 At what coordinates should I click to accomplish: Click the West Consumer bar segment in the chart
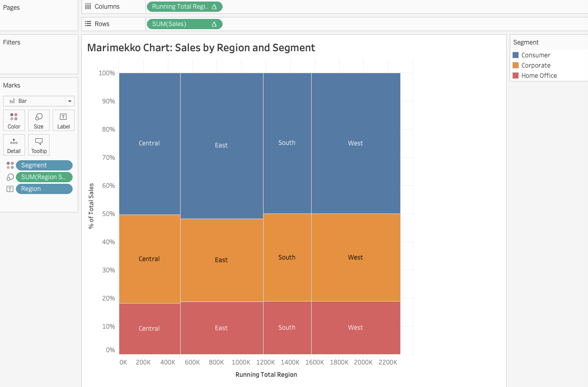point(355,143)
